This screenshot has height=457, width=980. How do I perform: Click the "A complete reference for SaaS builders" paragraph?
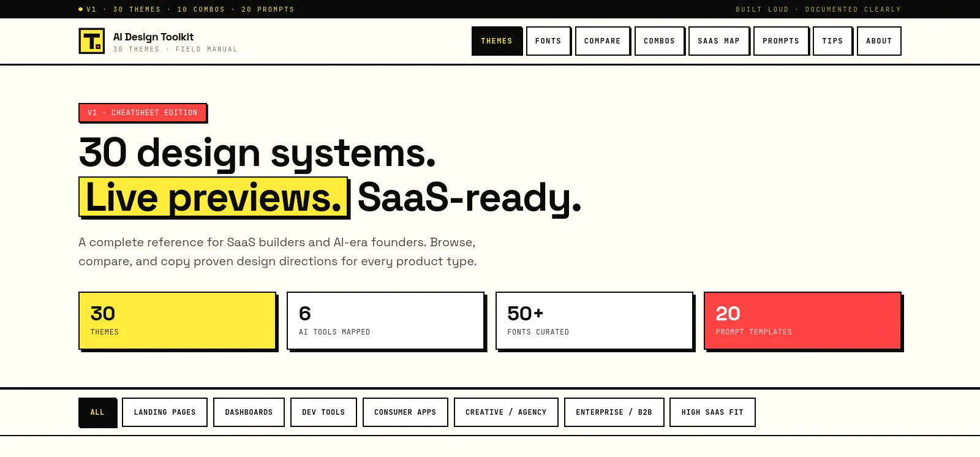tap(277, 252)
